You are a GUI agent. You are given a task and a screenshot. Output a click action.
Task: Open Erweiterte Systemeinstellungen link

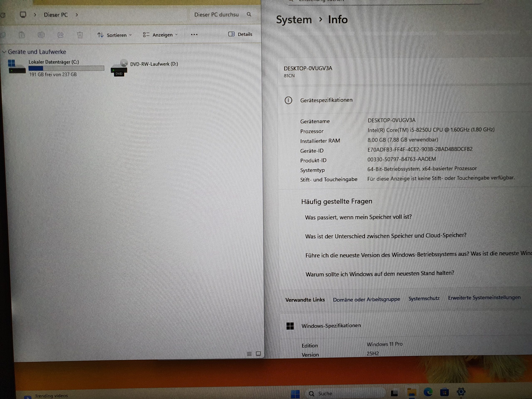tap(484, 298)
